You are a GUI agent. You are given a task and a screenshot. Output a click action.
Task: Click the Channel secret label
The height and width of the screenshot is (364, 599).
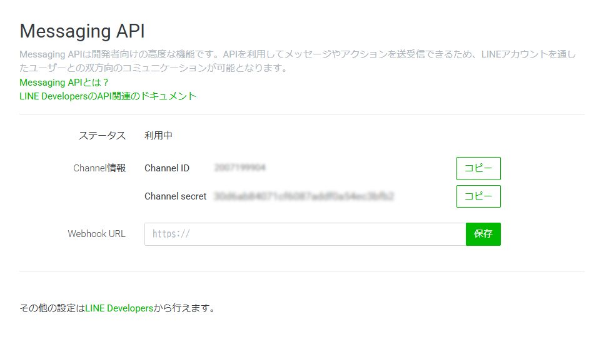click(x=175, y=196)
